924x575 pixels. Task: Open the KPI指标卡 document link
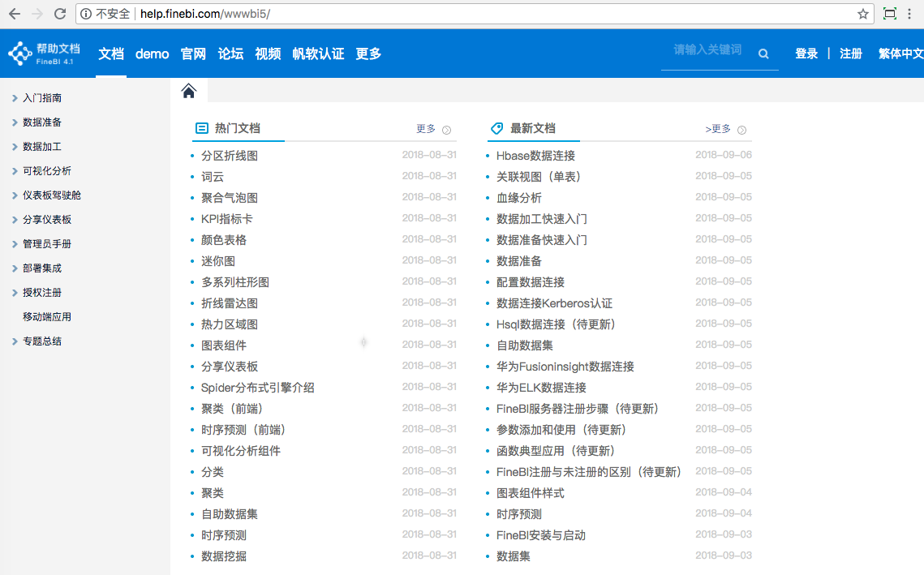[x=226, y=219]
